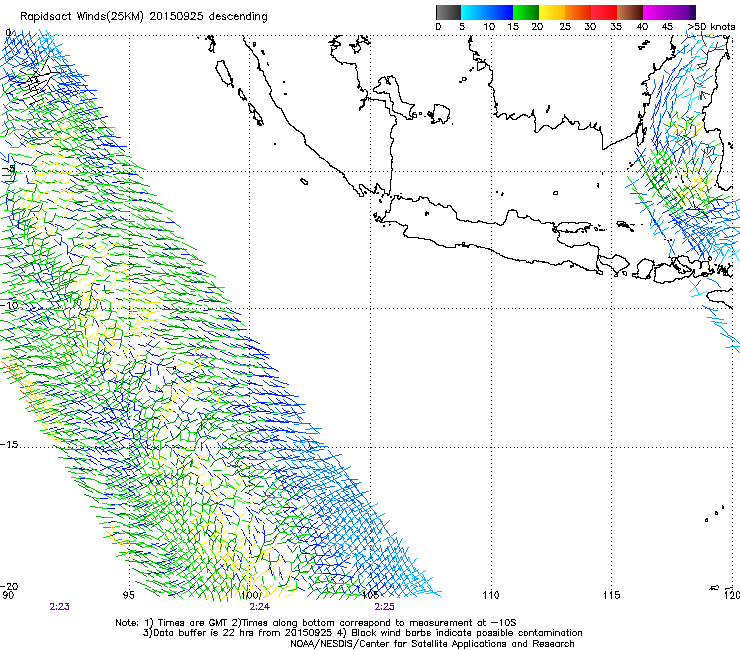Click the time label "2:24"
The height and width of the screenshot is (650, 740).
tap(260, 607)
